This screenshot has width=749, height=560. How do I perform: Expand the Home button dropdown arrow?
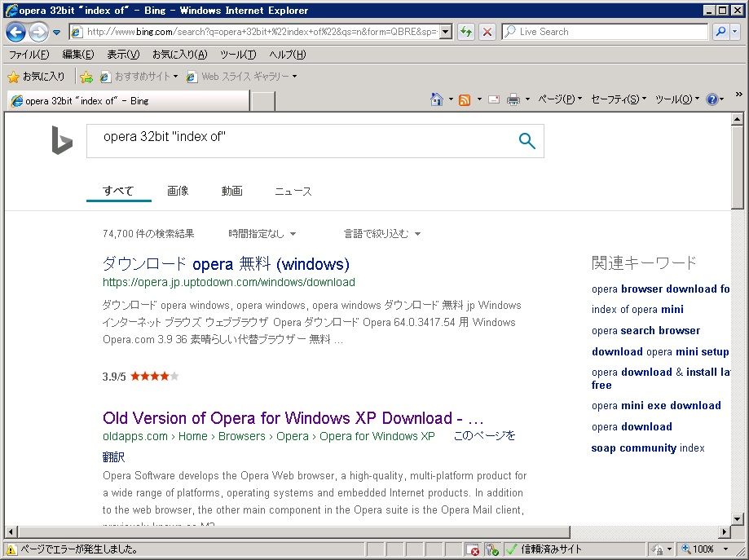tap(451, 99)
